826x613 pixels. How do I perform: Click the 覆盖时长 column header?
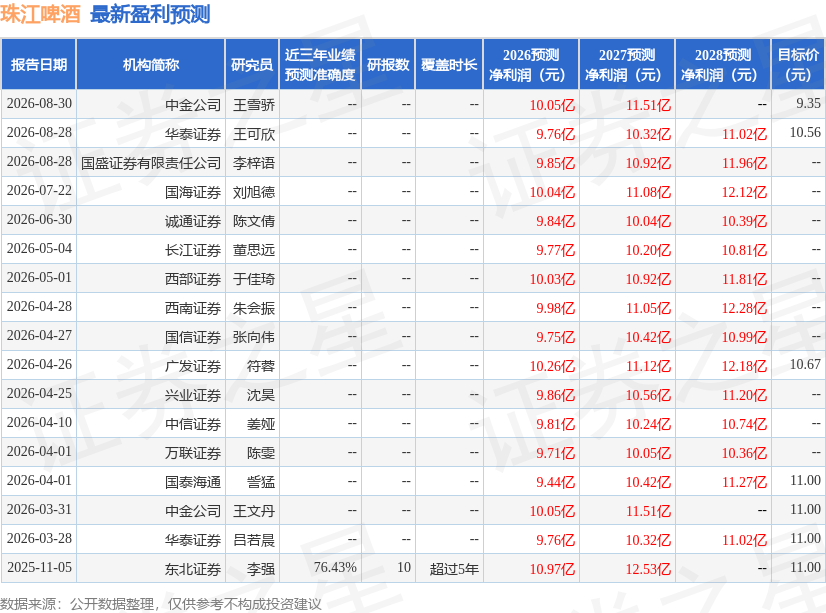point(449,64)
